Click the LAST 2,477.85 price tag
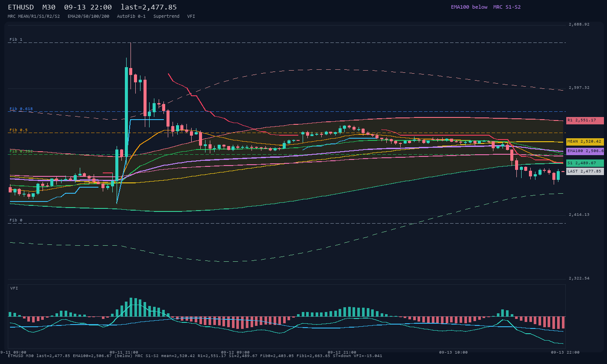This screenshot has height=364, width=607. point(585,172)
